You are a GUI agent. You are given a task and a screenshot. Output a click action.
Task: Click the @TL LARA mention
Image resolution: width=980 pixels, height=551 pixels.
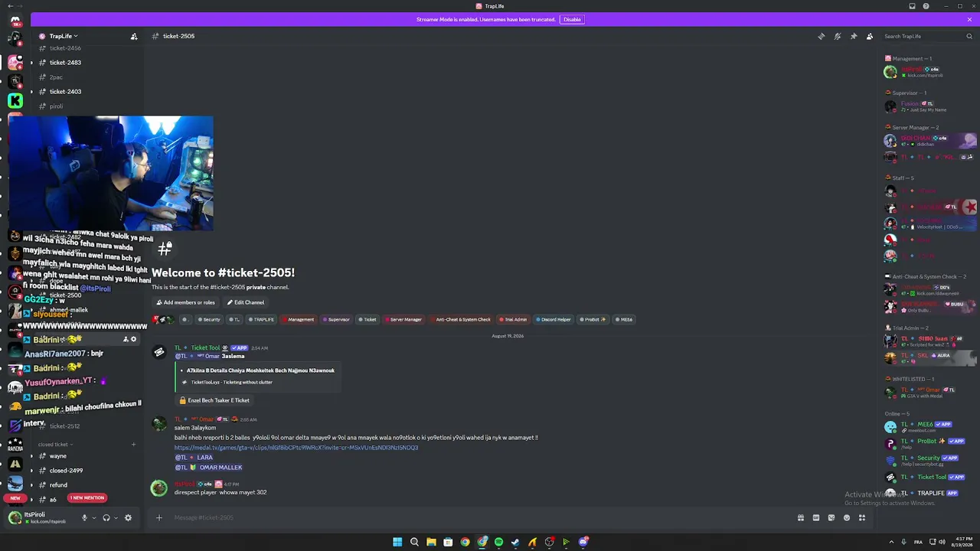click(x=194, y=458)
